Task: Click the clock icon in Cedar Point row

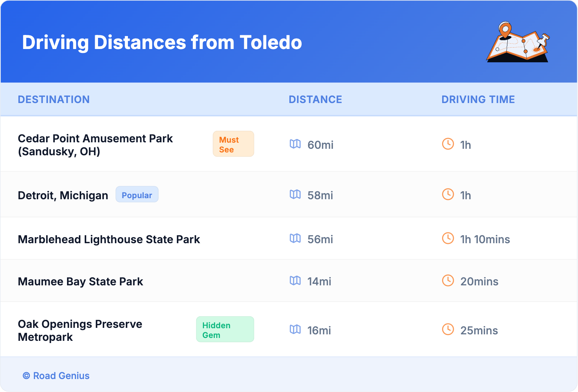Action: (x=448, y=144)
